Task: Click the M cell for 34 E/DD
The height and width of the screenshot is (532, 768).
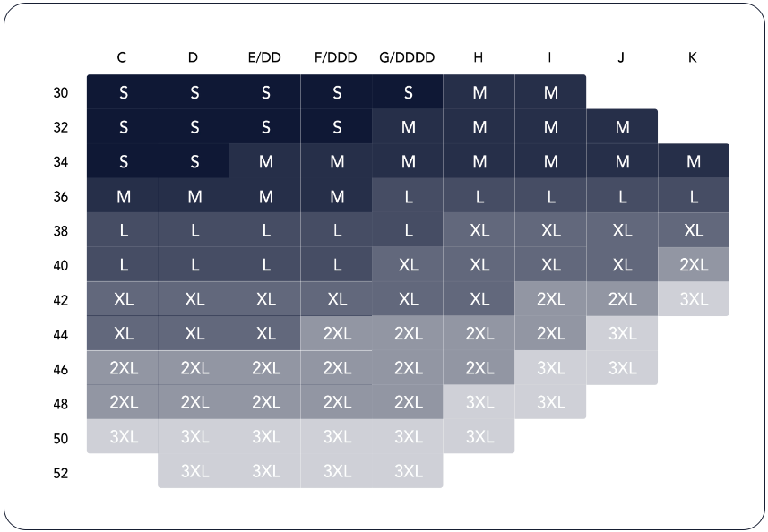Action: 266,161
